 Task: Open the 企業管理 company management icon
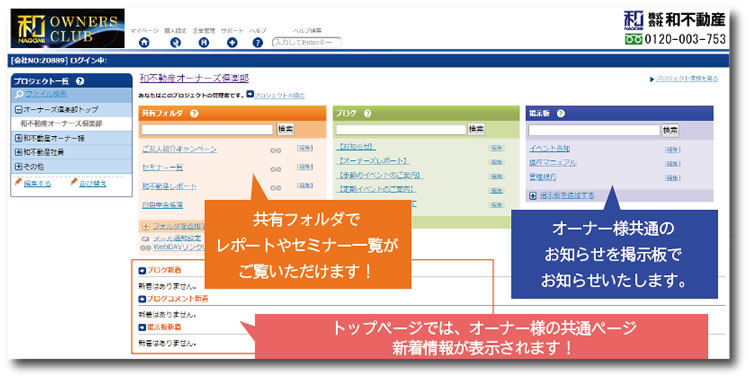[x=204, y=43]
